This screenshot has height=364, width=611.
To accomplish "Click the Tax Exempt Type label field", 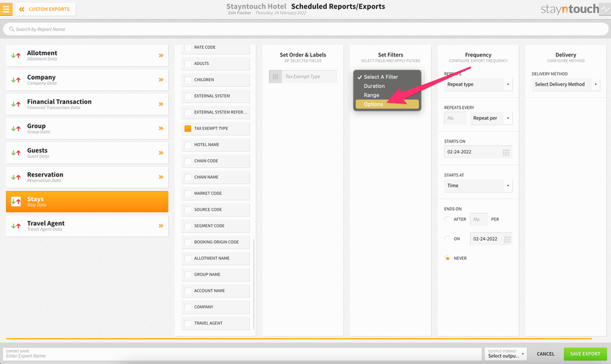I will point(309,77).
